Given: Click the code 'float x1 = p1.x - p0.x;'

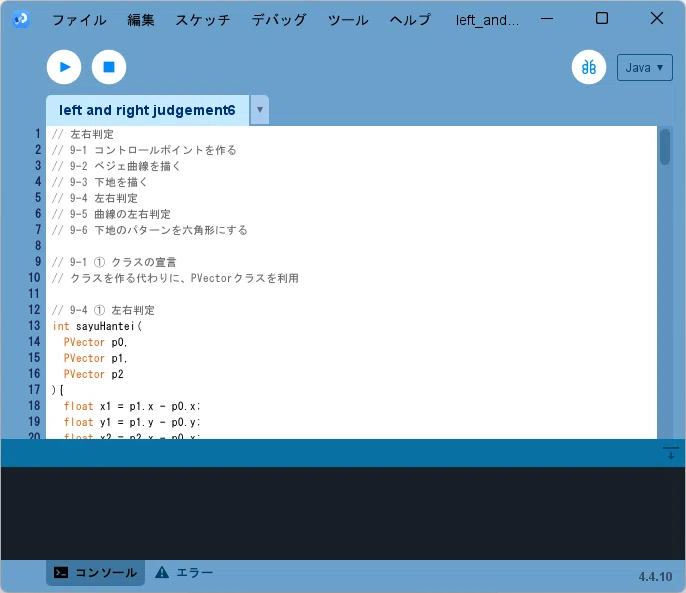Looking at the screenshot, I should pyautogui.click(x=132, y=406).
